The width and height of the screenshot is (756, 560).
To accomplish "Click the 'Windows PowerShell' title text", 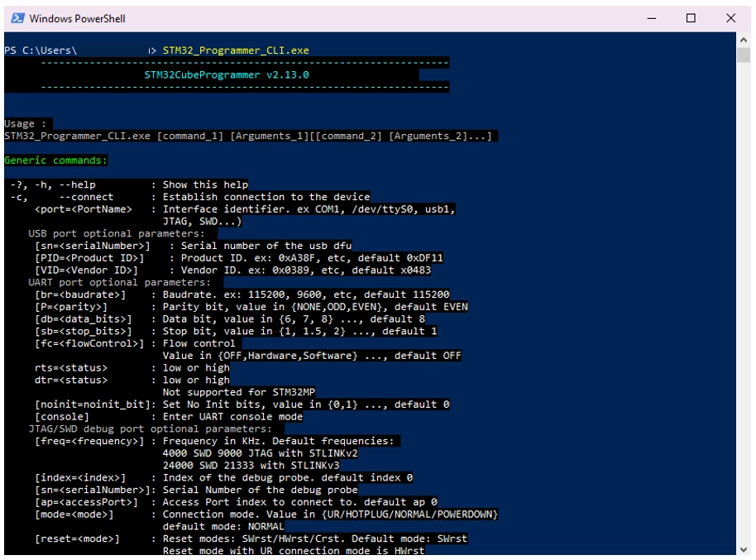I will point(77,19).
